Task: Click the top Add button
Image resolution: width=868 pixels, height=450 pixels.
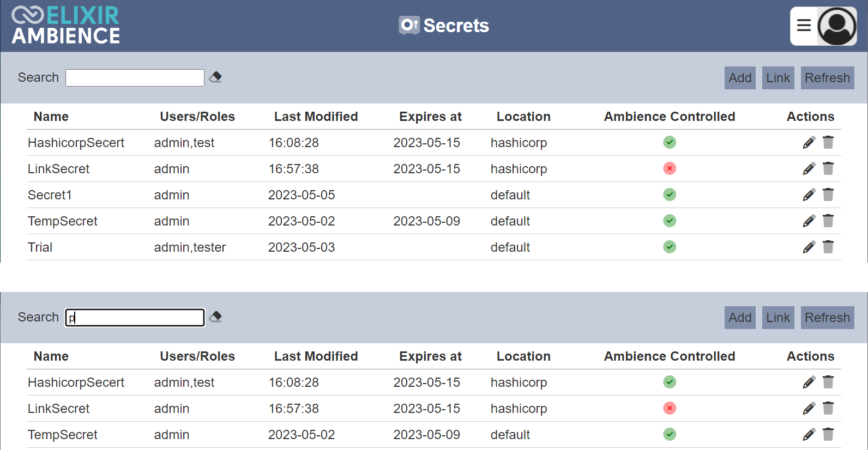Action: pyautogui.click(x=740, y=78)
